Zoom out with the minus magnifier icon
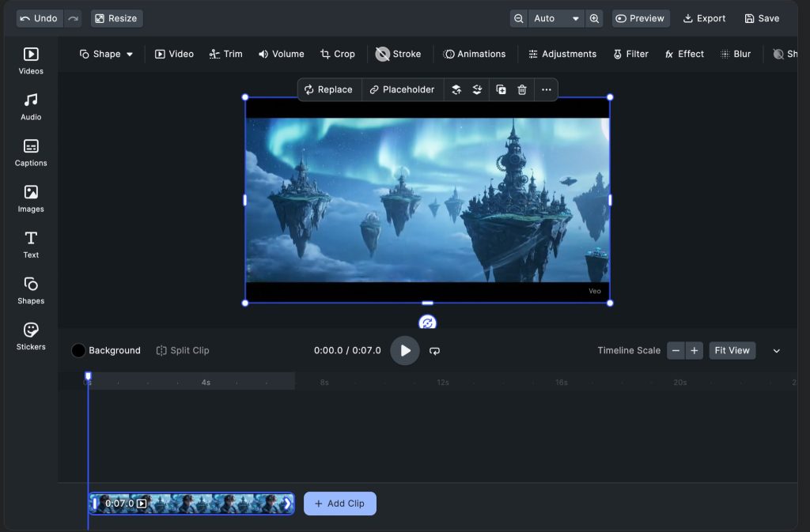This screenshot has height=532, width=810. point(519,18)
